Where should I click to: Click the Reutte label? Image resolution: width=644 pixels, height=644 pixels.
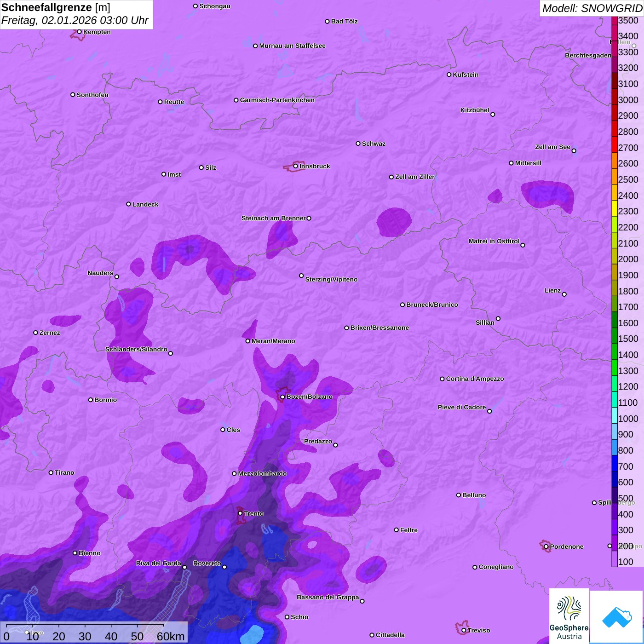pos(174,102)
